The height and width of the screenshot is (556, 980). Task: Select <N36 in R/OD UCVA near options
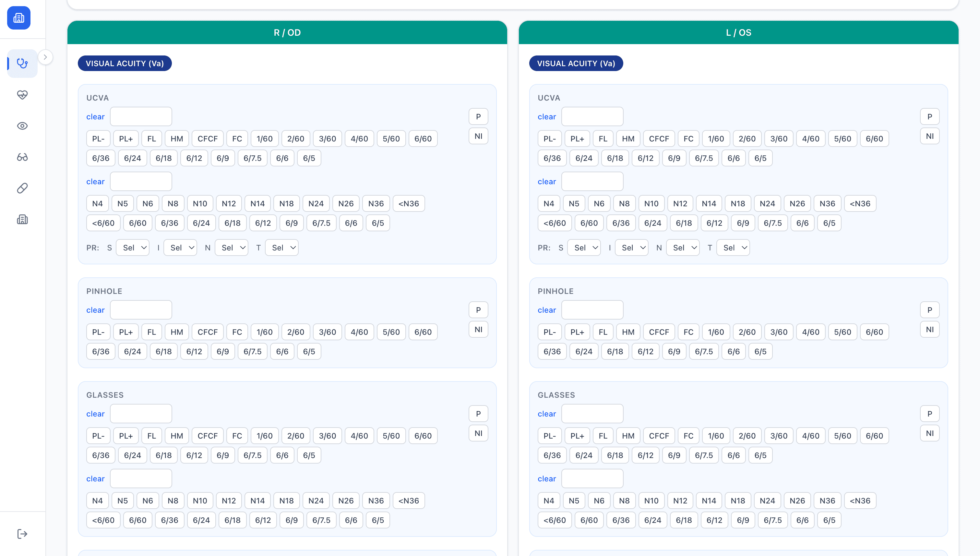(409, 204)
